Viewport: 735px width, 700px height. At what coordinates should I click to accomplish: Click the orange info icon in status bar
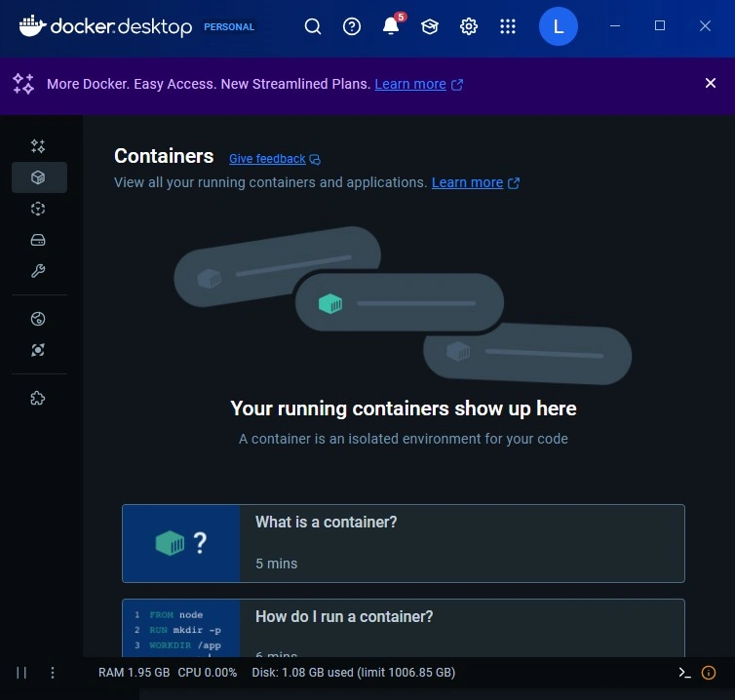click(709, 673)
